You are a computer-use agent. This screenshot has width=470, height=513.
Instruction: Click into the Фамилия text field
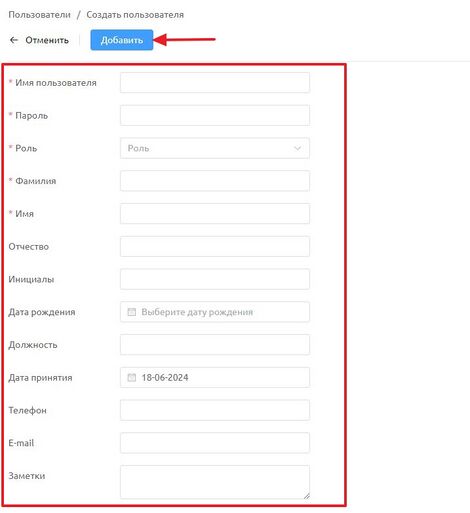tap(215, 181)
